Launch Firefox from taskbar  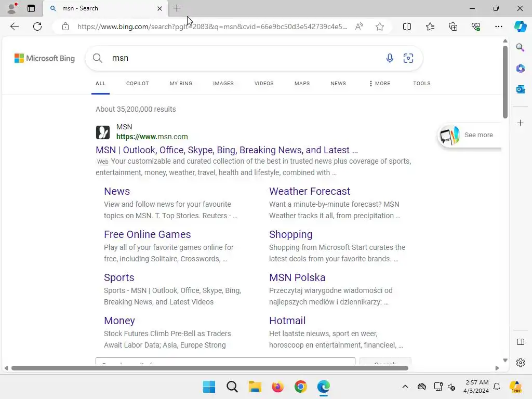click(x=278, y=387)
